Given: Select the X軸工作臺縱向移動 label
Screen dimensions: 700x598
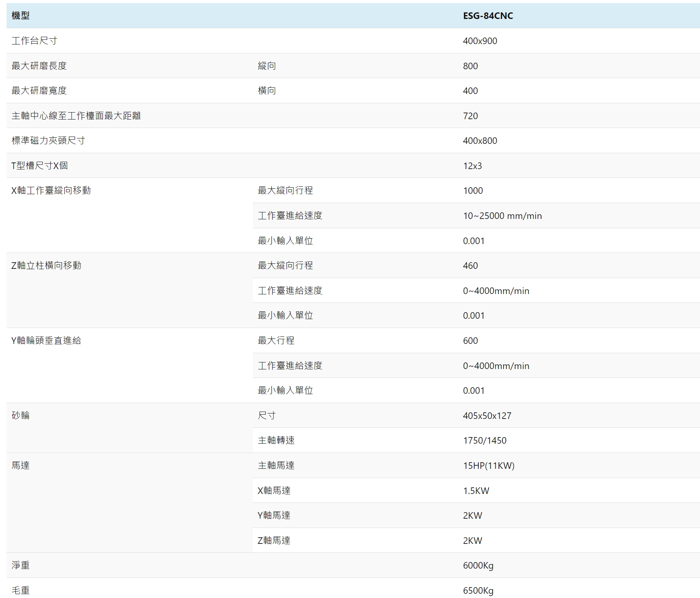Looking at the screenshot, I should (x=51, y=190).
